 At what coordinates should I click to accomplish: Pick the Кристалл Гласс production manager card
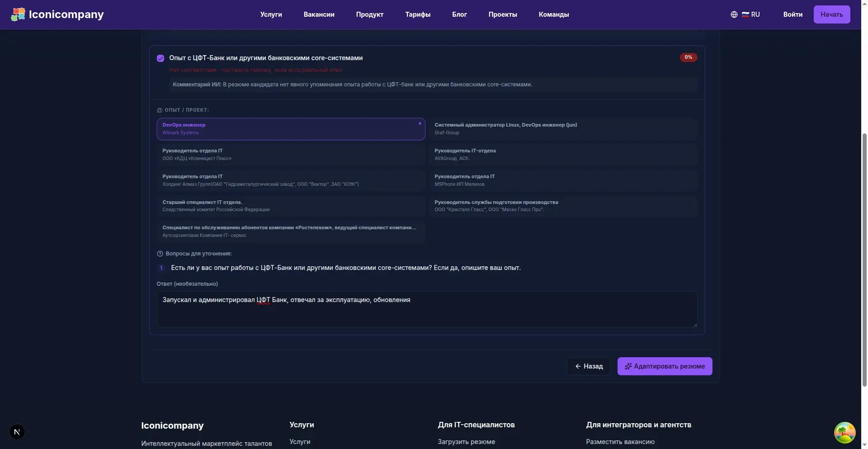click(563, 206)
